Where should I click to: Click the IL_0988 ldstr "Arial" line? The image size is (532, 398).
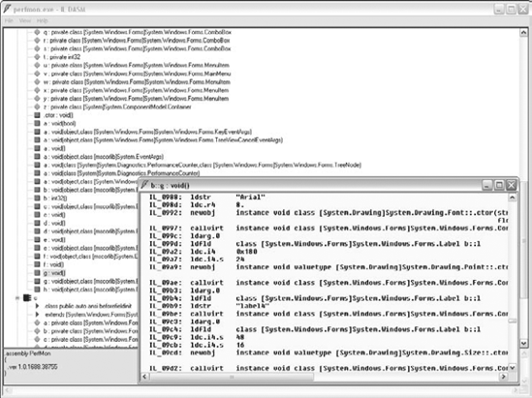click(x=207, y=197)
